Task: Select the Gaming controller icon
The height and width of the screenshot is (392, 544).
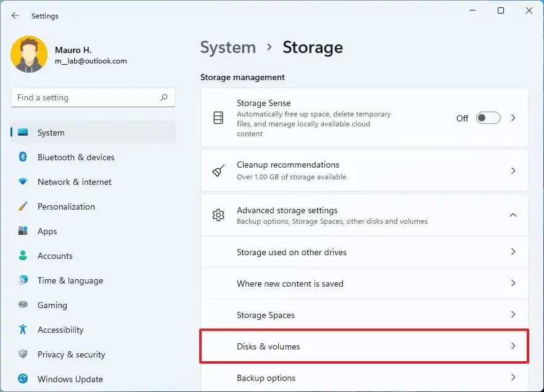Action: (x=23, y=305)
